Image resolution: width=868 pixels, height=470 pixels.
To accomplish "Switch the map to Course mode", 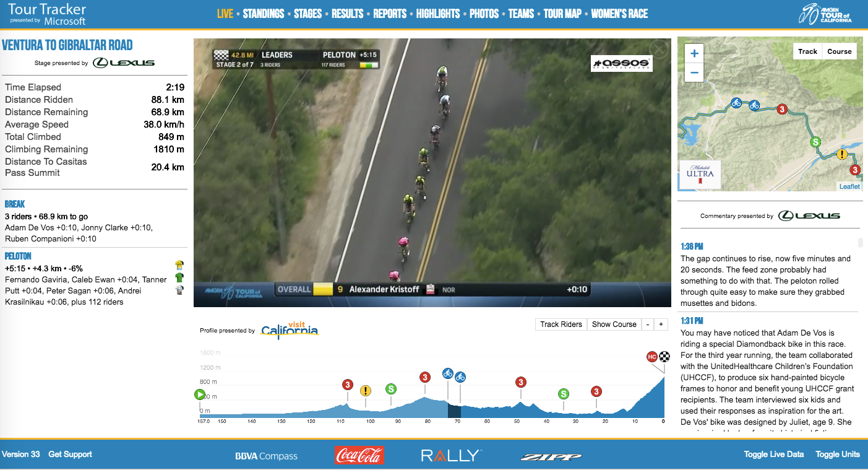I will tap(840, 51).
